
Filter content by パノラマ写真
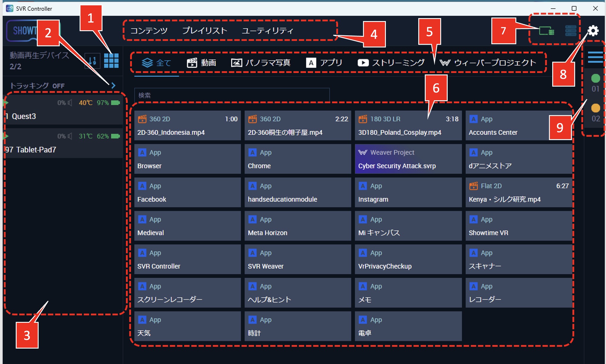point(261,63)
